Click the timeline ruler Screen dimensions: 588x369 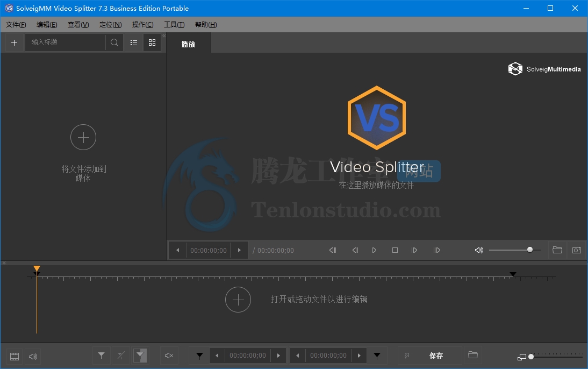point(291,278)
